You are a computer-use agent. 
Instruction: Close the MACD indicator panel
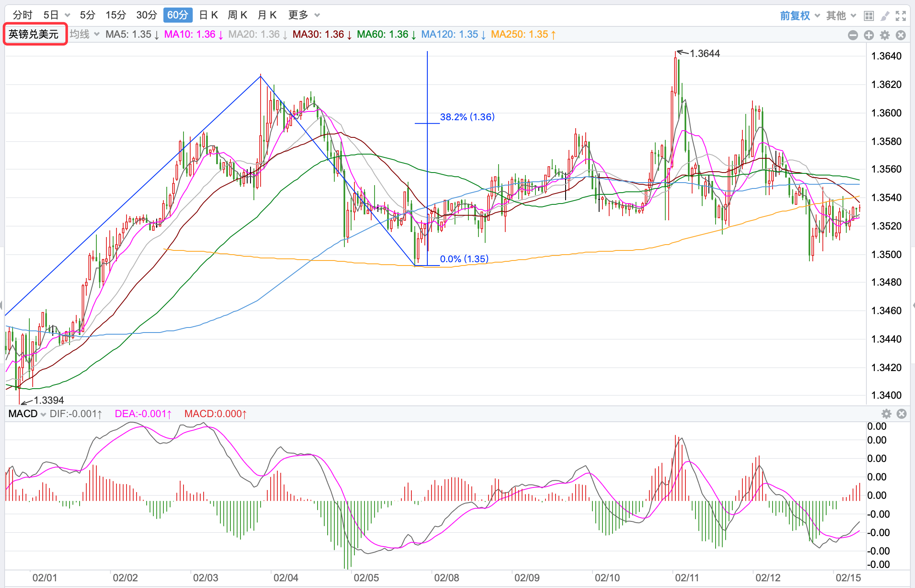click(x=902, y=414)
